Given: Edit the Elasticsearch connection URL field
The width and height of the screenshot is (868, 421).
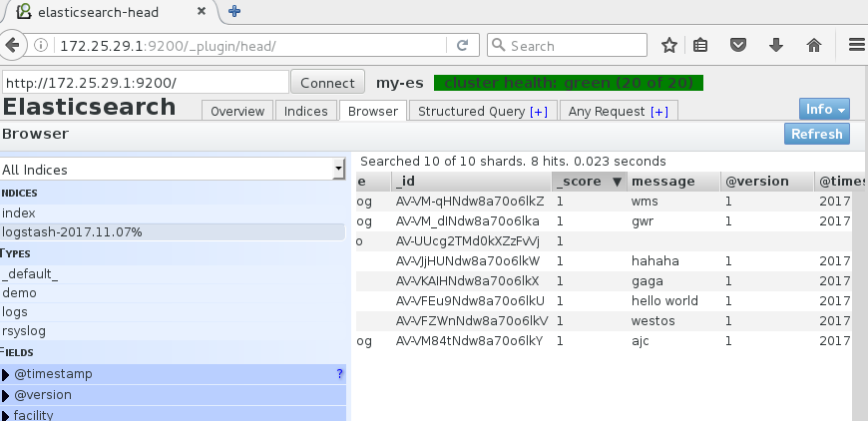Looking at the screenshot, I should [145, 83].
